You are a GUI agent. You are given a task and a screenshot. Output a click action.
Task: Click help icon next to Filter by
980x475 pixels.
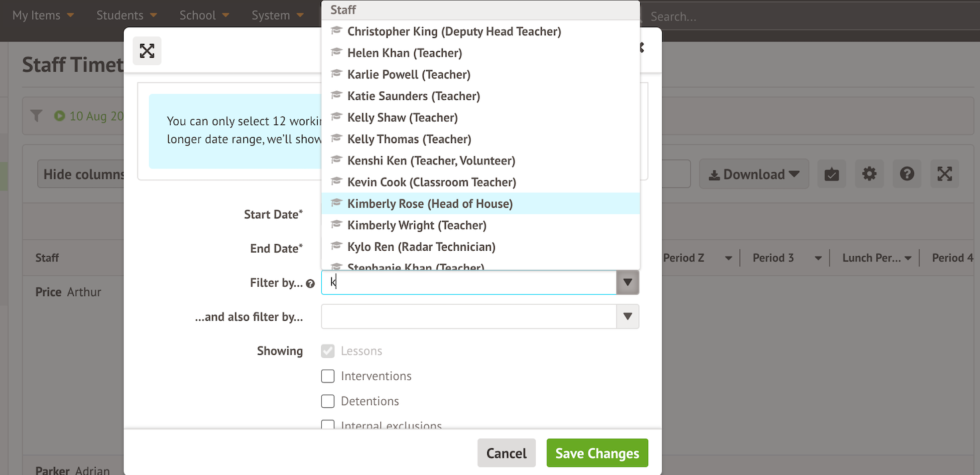[310, 283]
